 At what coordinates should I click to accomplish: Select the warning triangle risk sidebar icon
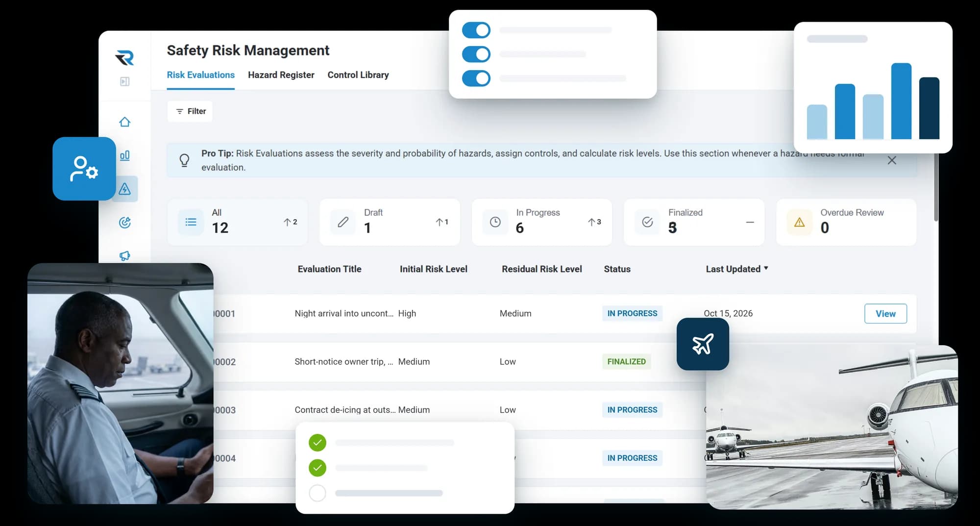125,189
